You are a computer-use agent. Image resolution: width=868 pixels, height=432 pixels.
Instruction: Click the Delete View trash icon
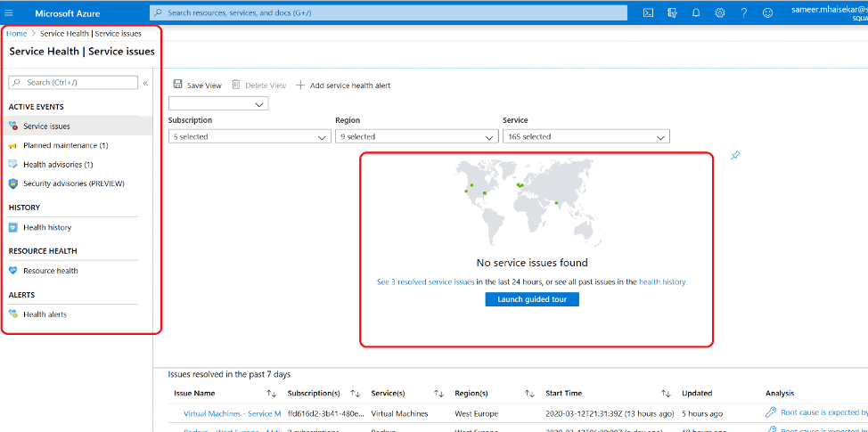pos(236,85)
